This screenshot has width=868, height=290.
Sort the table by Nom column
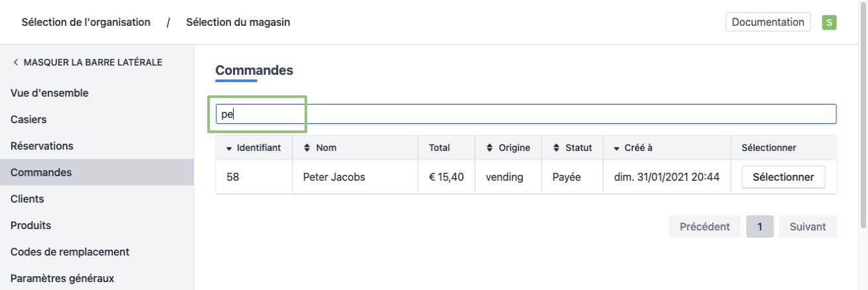(x=307, y=148)
